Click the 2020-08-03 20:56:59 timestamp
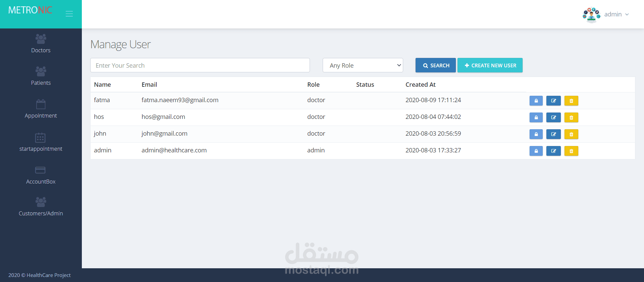The image size is (644, 282). (433, 134)
